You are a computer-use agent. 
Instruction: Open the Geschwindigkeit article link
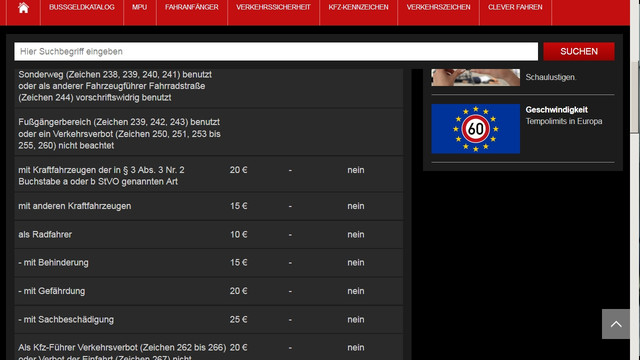556,110
